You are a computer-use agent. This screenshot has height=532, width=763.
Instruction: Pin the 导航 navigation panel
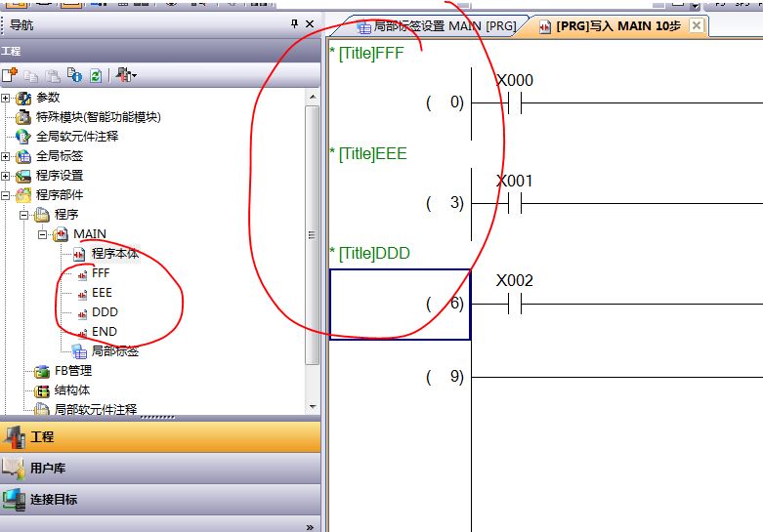coord(294,24)
